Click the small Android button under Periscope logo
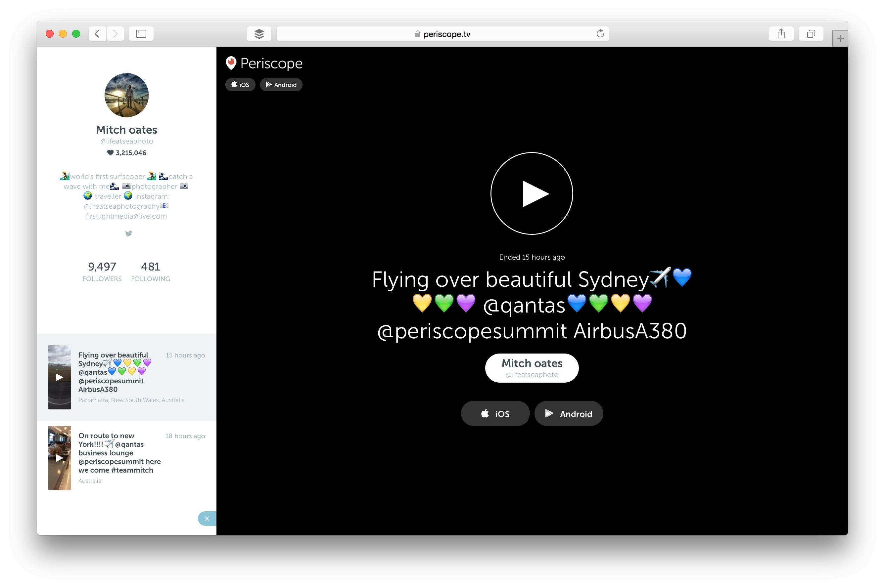 tap(281, 85)
